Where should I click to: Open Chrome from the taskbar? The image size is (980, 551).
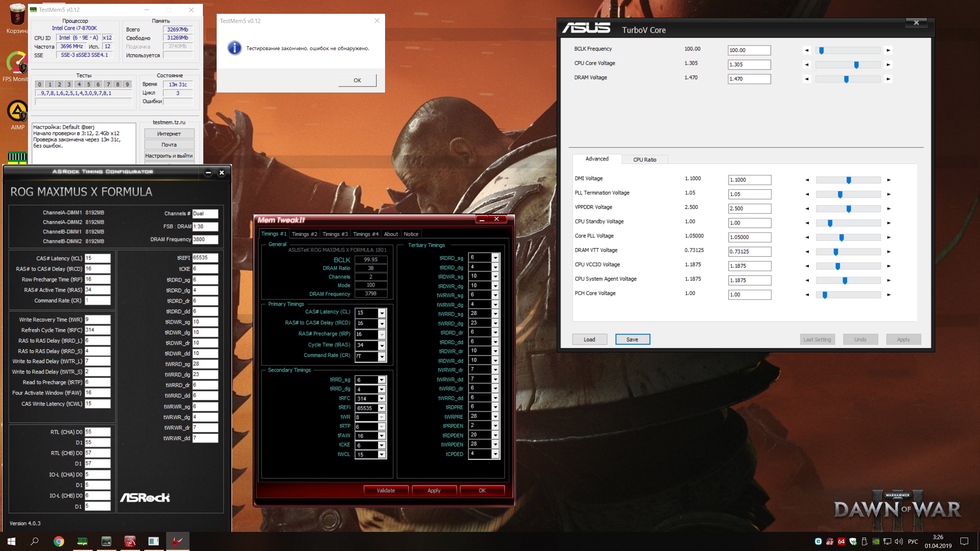(59, 541)
